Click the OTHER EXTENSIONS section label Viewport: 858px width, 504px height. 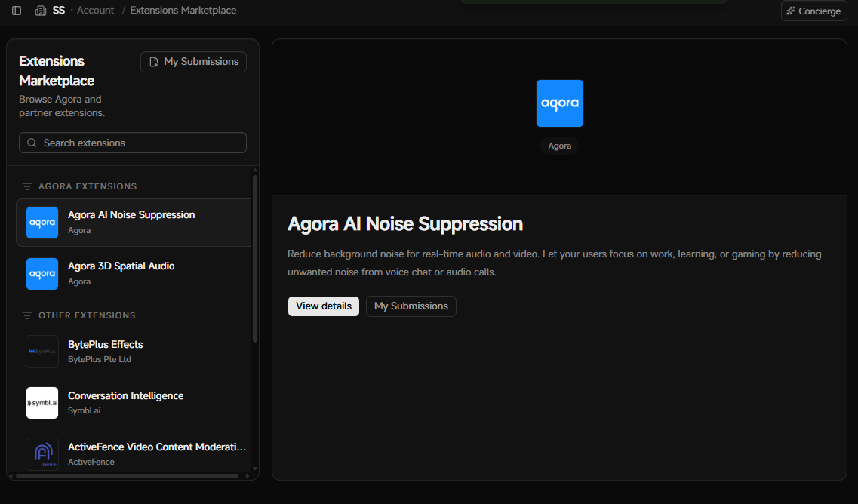pyautogui.click(x=87, y=315)
